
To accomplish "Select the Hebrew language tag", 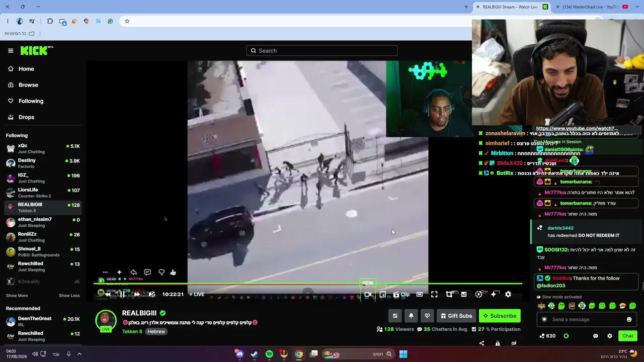I will (x=156, y=332).
